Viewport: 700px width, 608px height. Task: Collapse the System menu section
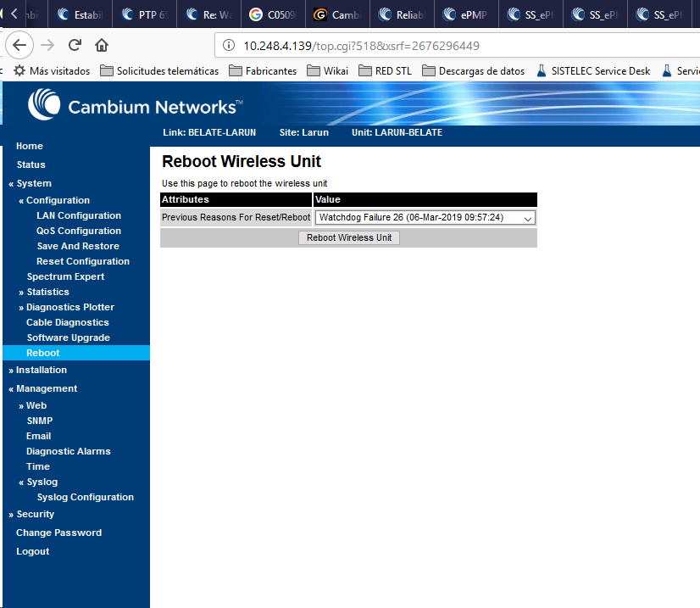(33, 183)
